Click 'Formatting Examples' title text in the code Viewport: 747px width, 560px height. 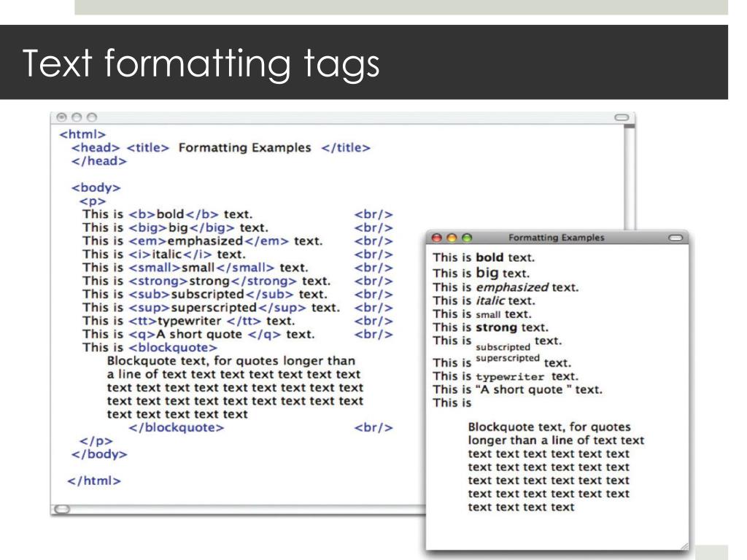point(245,147)
